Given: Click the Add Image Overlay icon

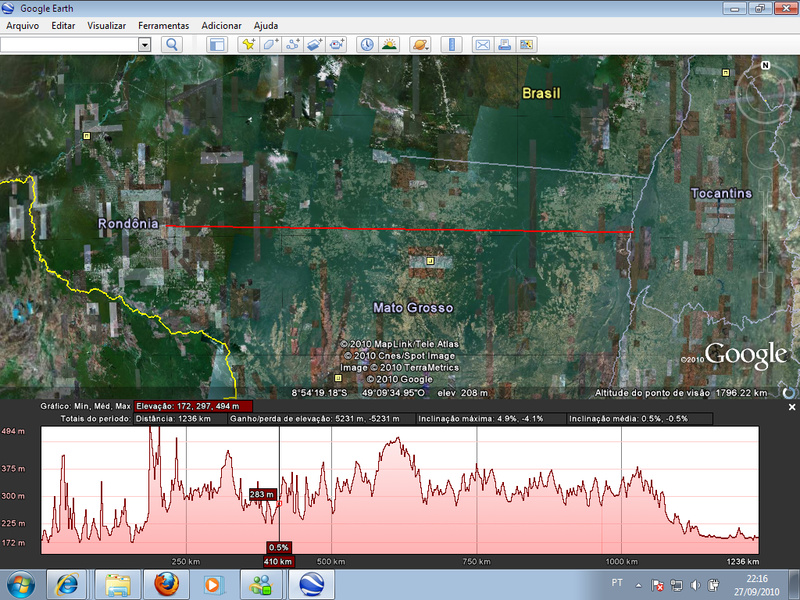Looking at the screenshot, I should [x=315, y=44].
